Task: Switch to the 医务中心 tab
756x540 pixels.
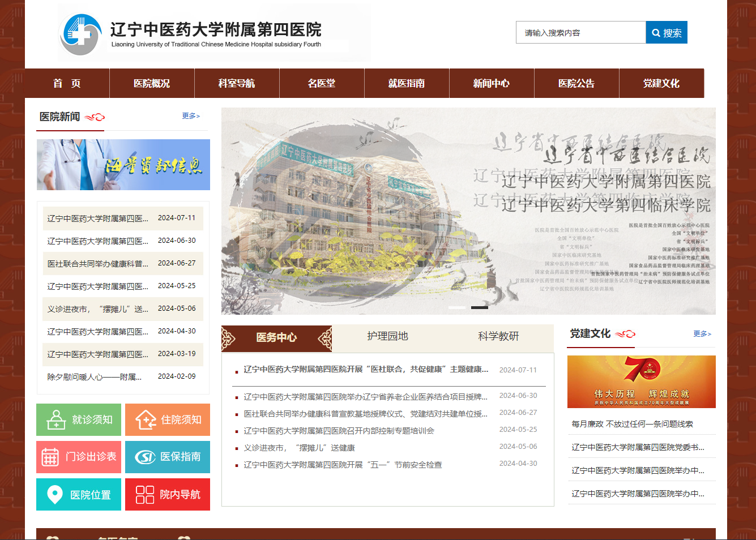Action: [x=276, y=338]
